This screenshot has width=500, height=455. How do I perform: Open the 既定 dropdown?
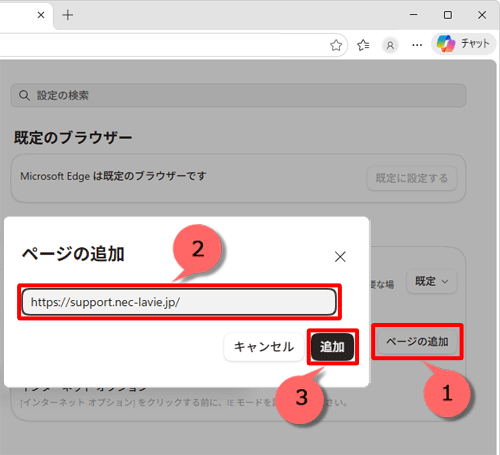431,281
